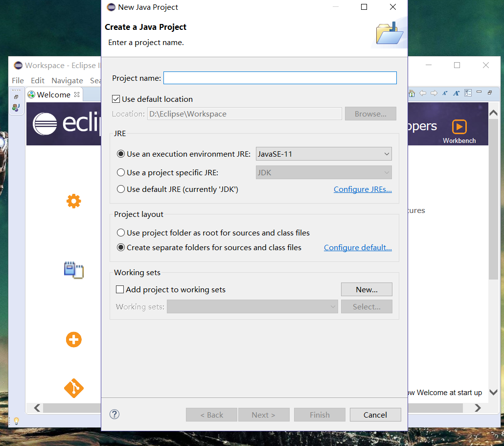Toggle Add project to working sets checkbox
The height and width of the screenshot is (446, 504).
click(x=120, y=289)
